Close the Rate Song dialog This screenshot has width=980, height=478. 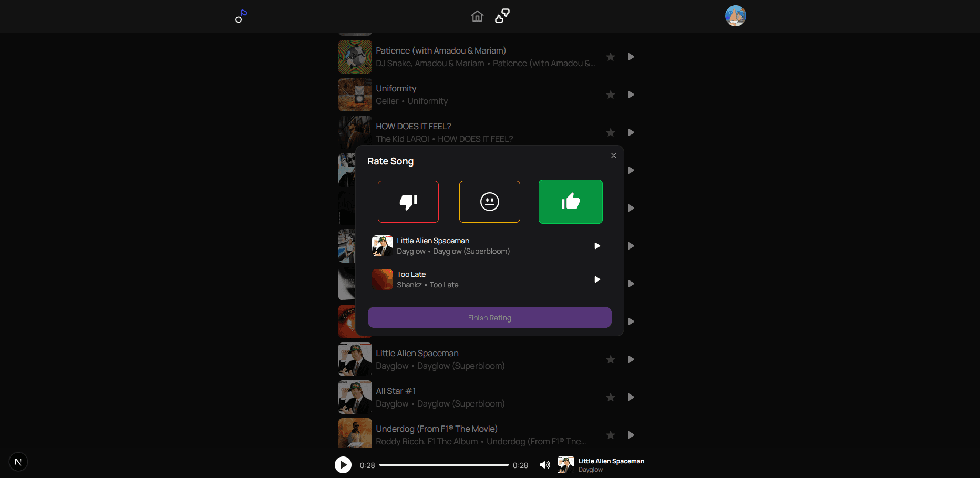(x=614, y=155)
